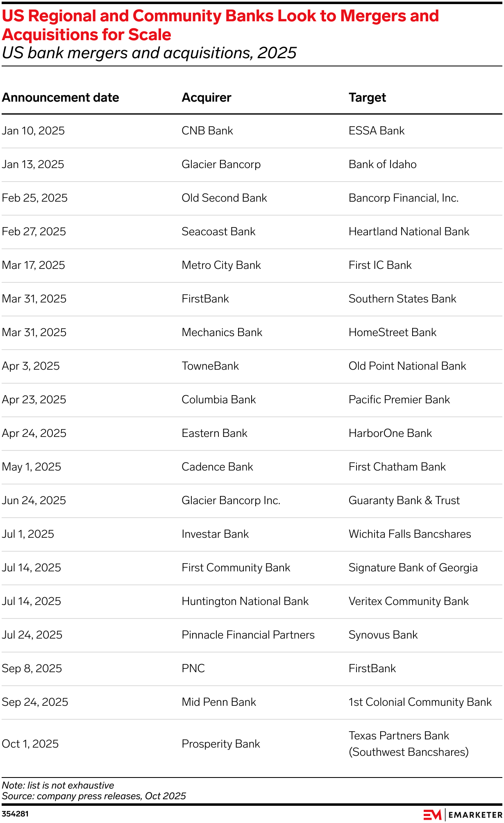Image resolution: width=504 pixels, height=823 pixels.
Task: Click the red chart title headline
Action: [x=220, y=25]
